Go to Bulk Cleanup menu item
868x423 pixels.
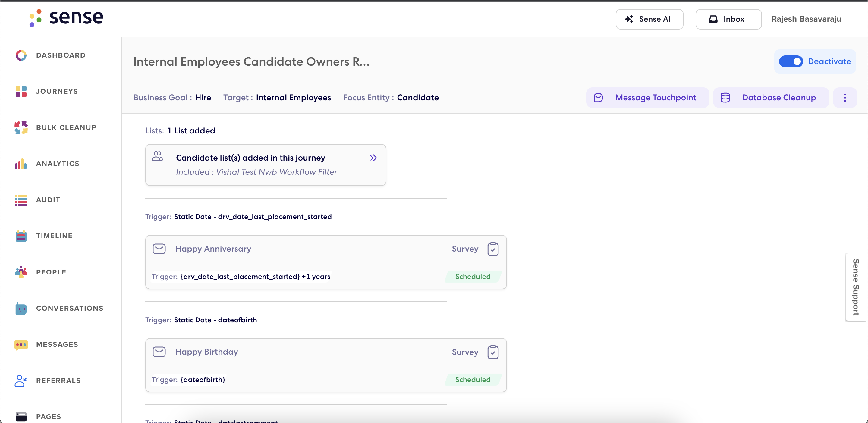pyautogui.click(x=66, y=128)
